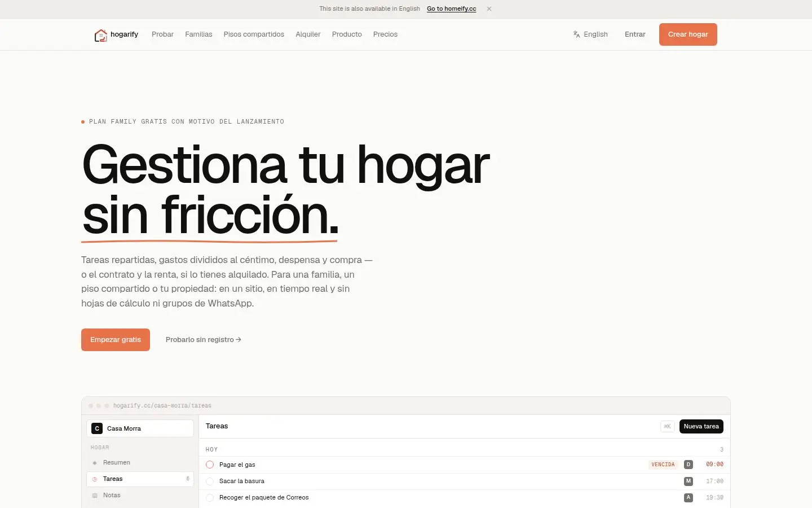The height and width of the screenshot is (508, 812).
Task: Click the Nueva tarea button
Action: pyautogui.click(x=701, y=427)
